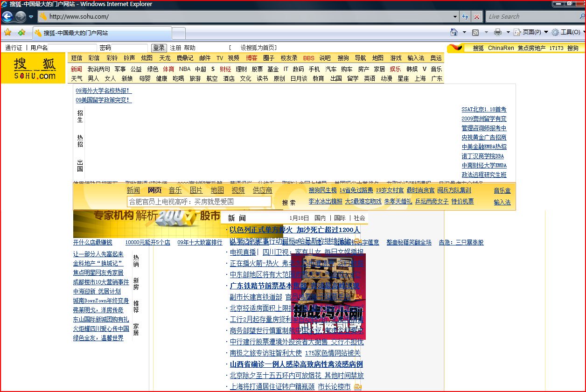Click the 密码 password field
The height and width of the screenshot is (392, 586).
(x=130, y=48)
